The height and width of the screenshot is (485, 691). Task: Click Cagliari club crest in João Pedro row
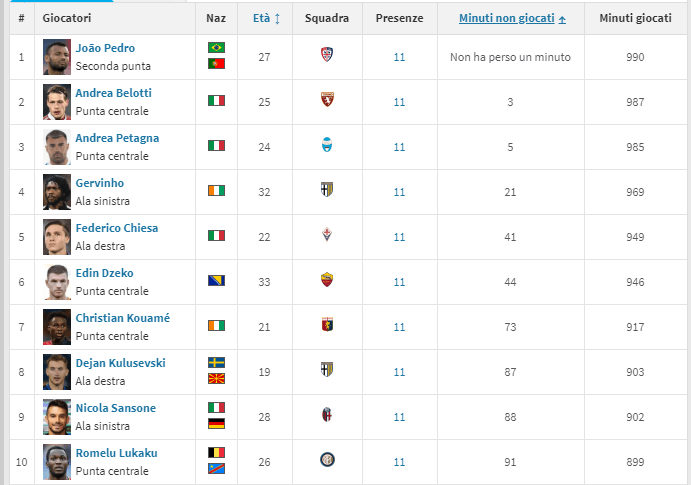pyautogui.click(x=327, y=55)
